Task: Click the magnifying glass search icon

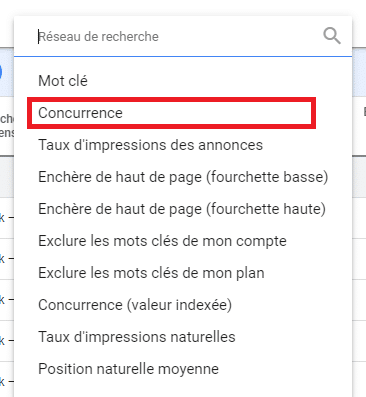Action: pos(332,36)
